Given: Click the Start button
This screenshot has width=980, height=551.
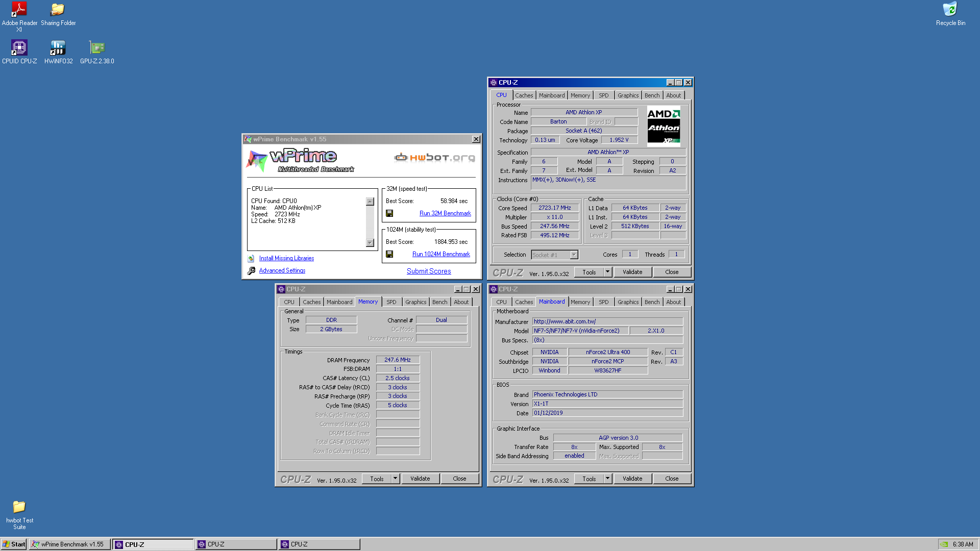Looking at the screenshot, I should (14, 544).
